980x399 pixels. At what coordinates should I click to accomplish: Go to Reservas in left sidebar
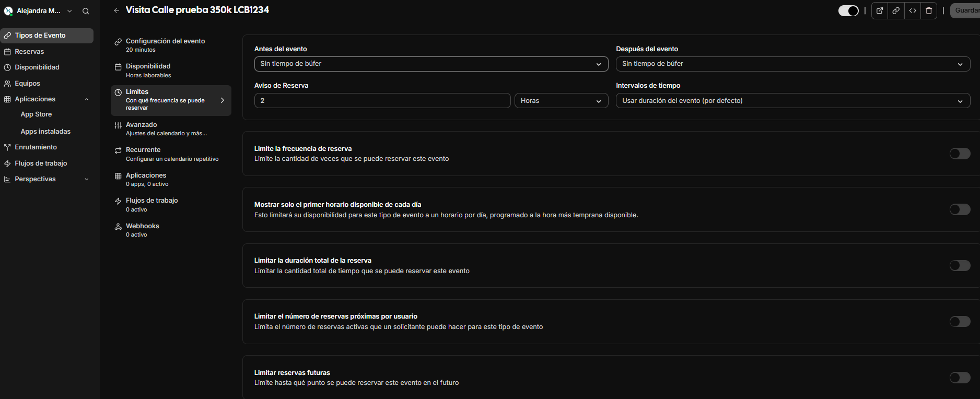click(29, 52)
